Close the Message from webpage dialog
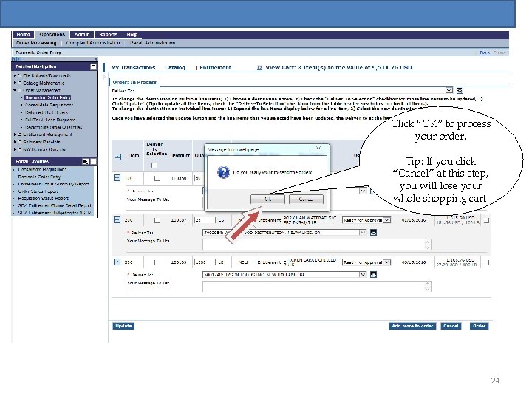This screenshot has width=532, height=399. [318, 148]
